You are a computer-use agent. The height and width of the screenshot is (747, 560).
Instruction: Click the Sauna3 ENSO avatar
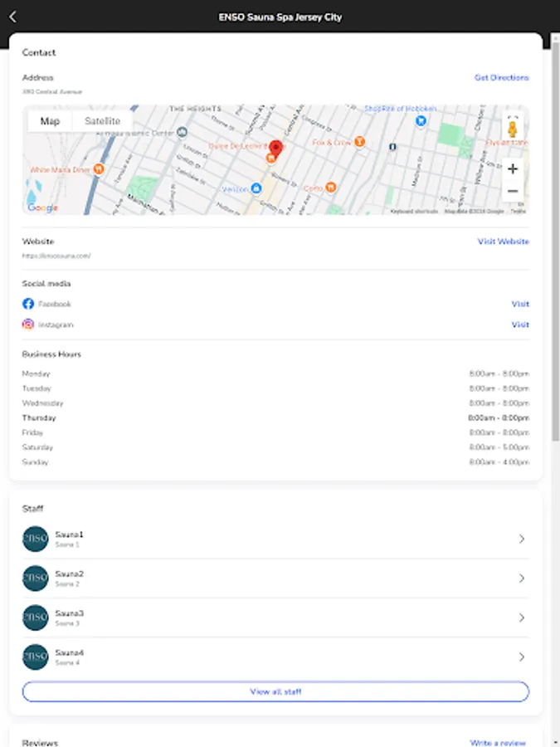click(x=35, y=618)
